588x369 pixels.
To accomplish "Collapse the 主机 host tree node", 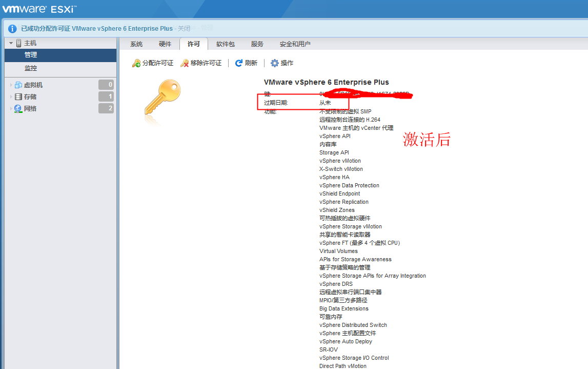I will tap(11, 43).
